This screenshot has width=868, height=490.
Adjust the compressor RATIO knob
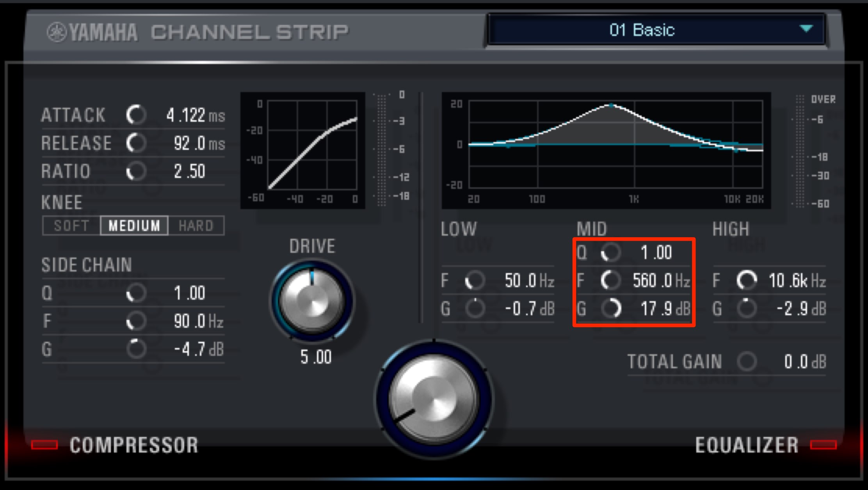pos(136,171)
